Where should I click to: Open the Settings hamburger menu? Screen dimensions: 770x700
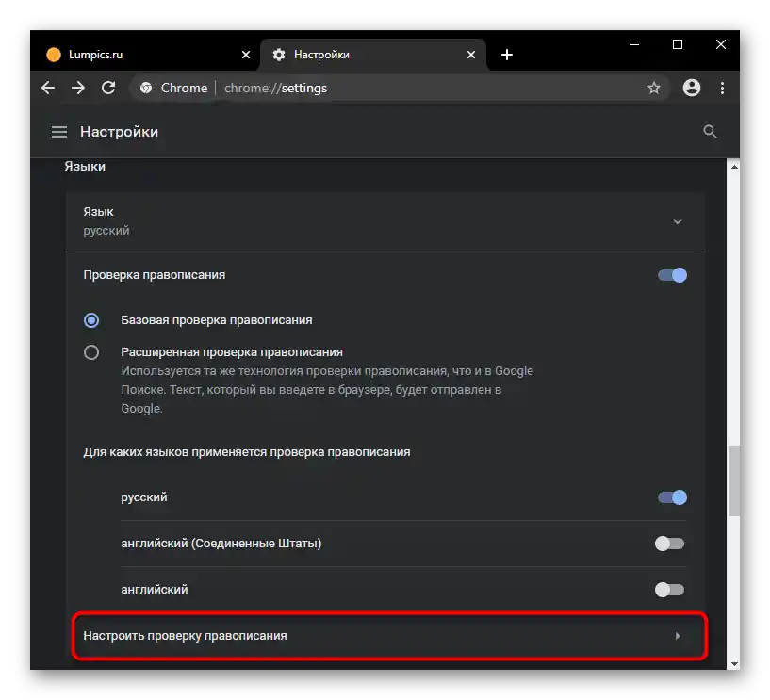[58, 132]
